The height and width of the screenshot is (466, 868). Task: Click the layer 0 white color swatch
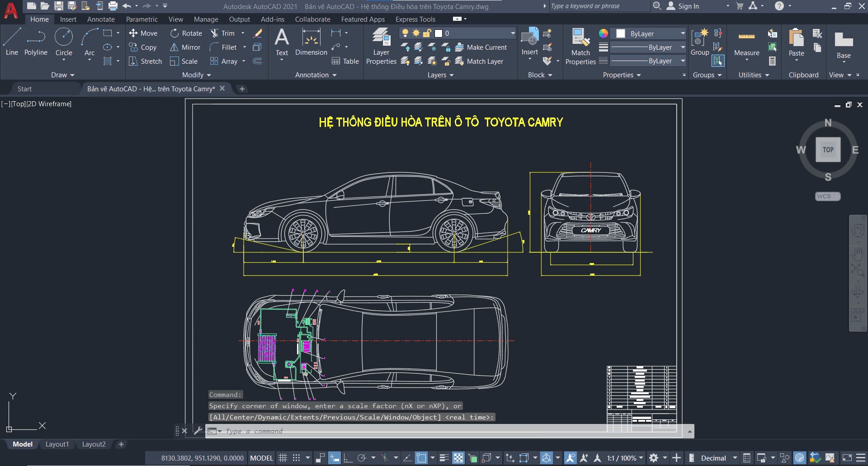pyautogui.click(x=438, y=33)
